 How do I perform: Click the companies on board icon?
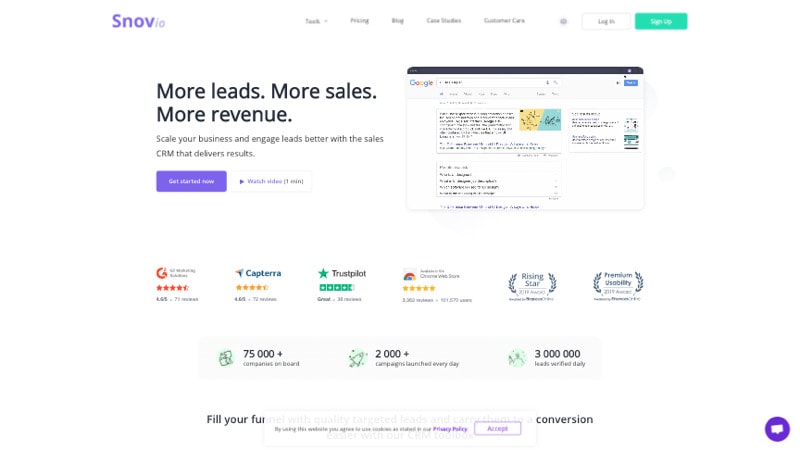[x=226, y=358]
